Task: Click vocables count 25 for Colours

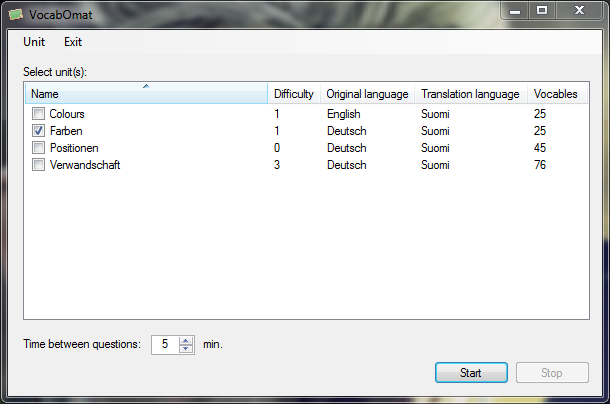Action: (x=540, y=114)
